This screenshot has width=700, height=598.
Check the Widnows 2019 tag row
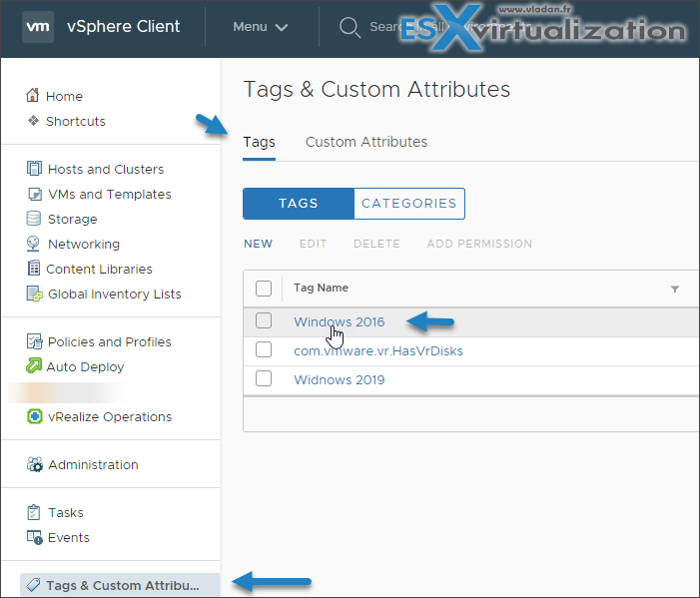(264, 378)
